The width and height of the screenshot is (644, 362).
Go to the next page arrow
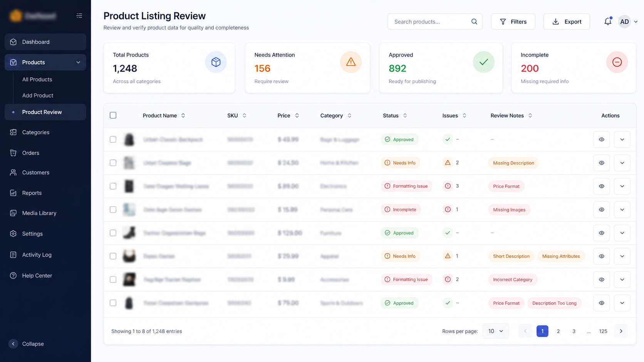point(621,331)
